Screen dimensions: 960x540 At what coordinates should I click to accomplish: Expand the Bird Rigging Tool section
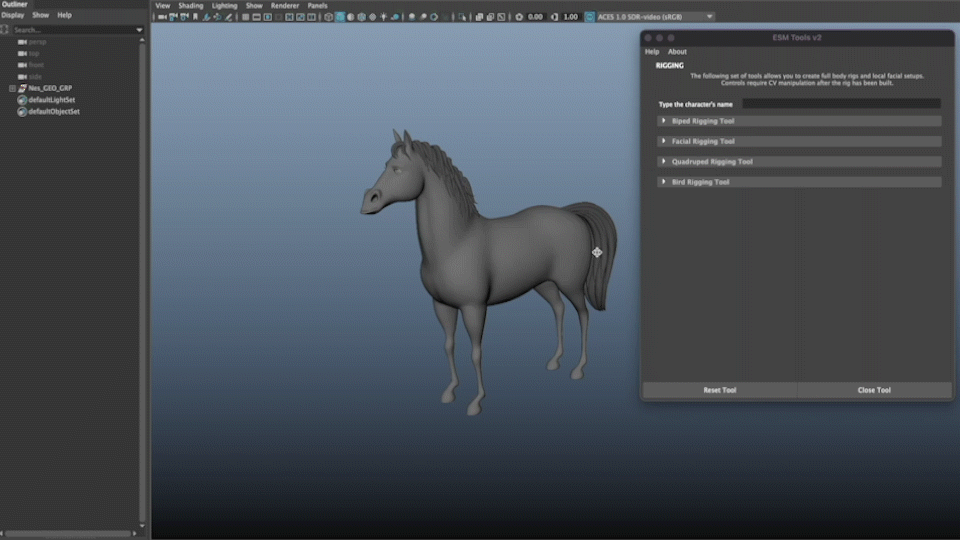(799, 182)
